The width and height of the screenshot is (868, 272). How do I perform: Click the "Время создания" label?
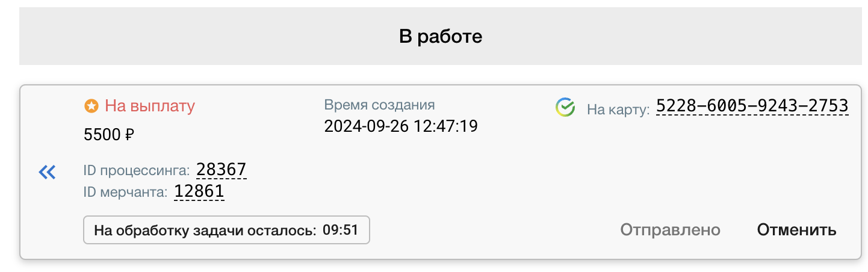pos(379,105)
